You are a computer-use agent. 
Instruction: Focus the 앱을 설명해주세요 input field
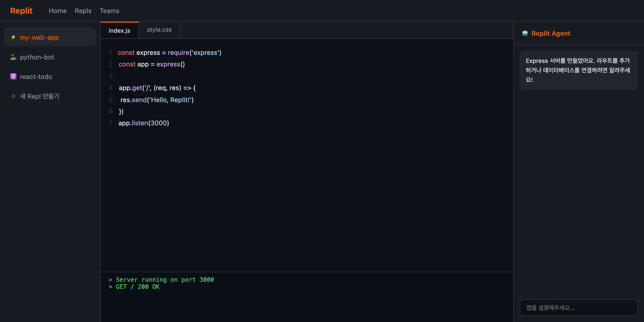579,307
